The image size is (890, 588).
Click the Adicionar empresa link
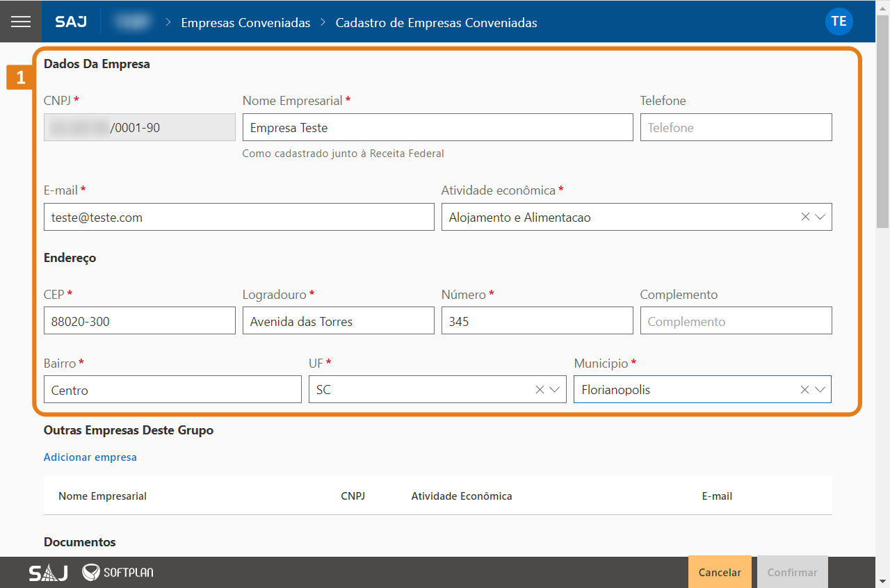90,457
